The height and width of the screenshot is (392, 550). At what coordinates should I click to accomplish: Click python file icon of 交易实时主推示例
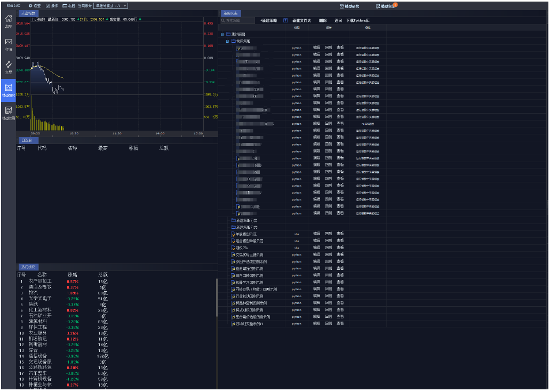point(233,255)
